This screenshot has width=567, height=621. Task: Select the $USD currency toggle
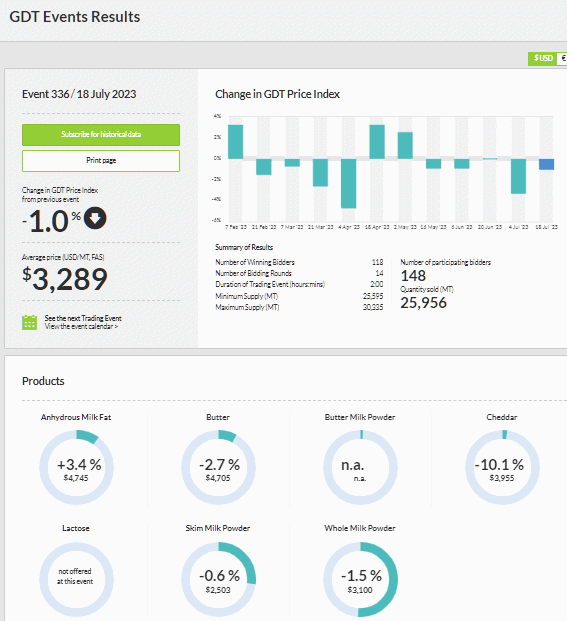542,58
